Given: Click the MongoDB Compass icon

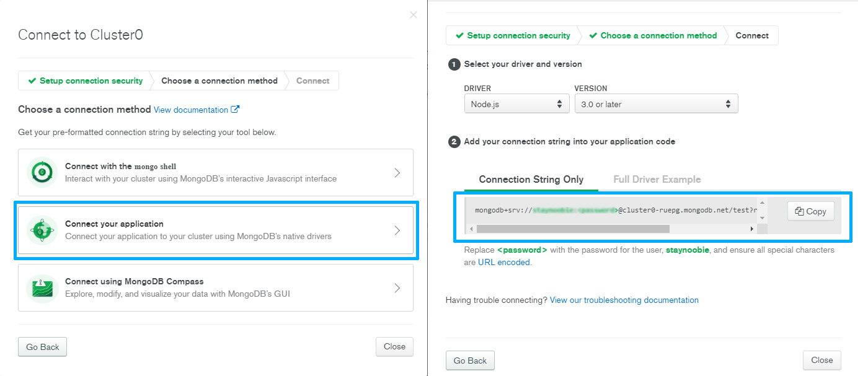Looking at the screenshot, I should (42, 288).
